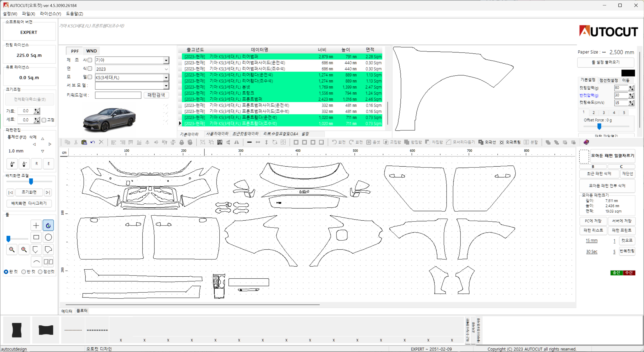Click the vertical double-arrow stretch icon

point(266,142)
